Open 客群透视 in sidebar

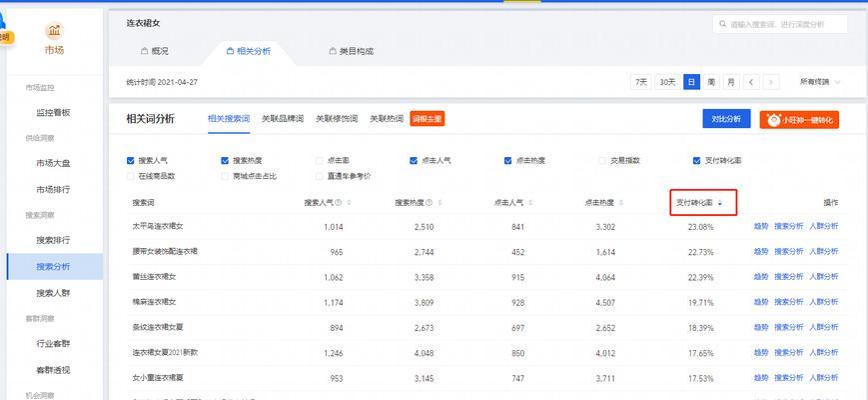pyautogui.click(x=54, y=370)
